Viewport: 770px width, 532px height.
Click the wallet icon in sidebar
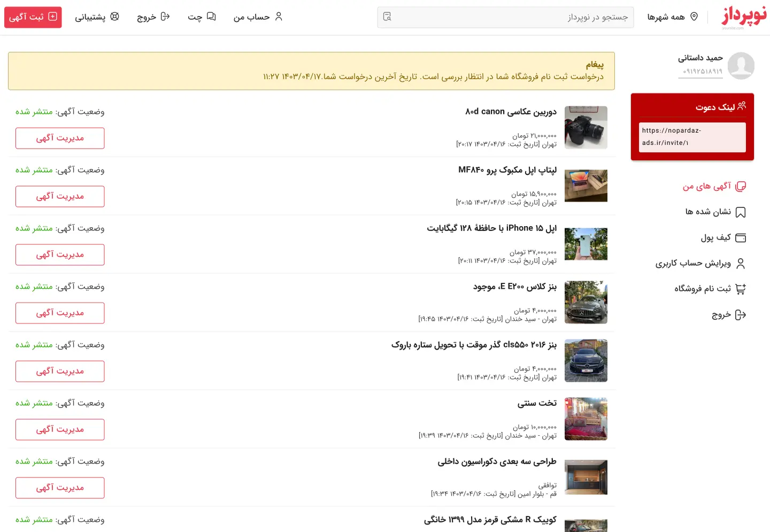click(741, 238)
